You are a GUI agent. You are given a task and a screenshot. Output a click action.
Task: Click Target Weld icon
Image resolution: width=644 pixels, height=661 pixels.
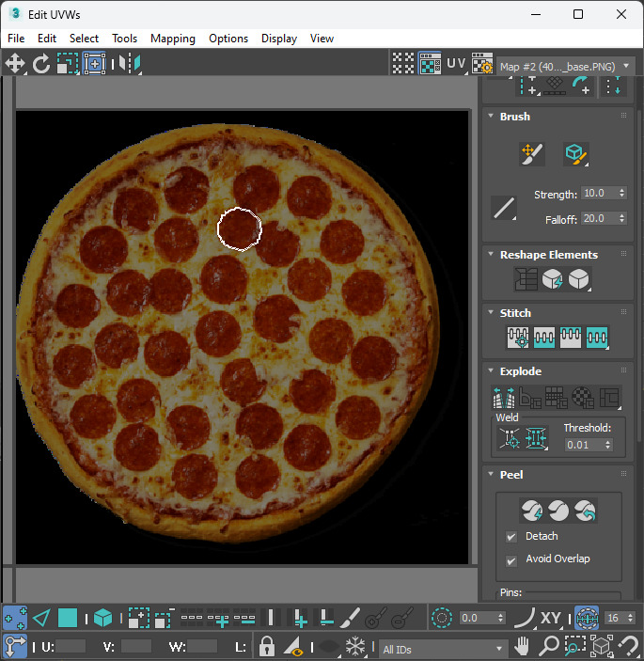click(x=510, y=439)
